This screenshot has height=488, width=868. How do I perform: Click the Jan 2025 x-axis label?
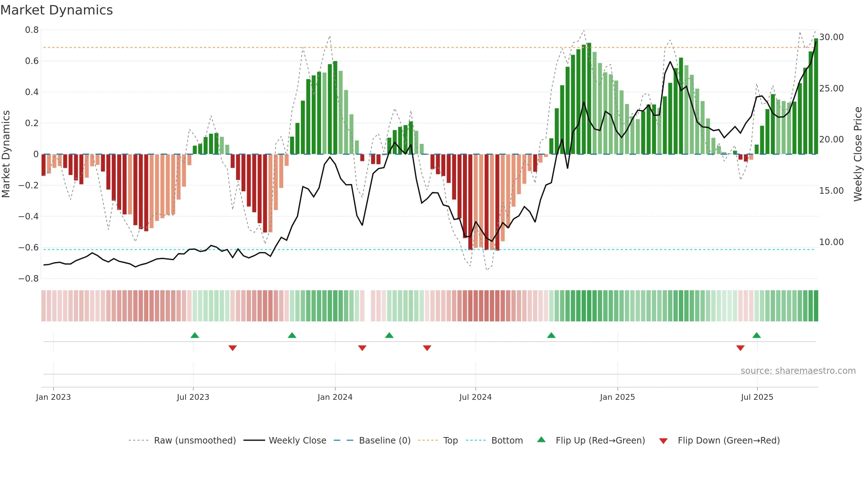[618, 397]
